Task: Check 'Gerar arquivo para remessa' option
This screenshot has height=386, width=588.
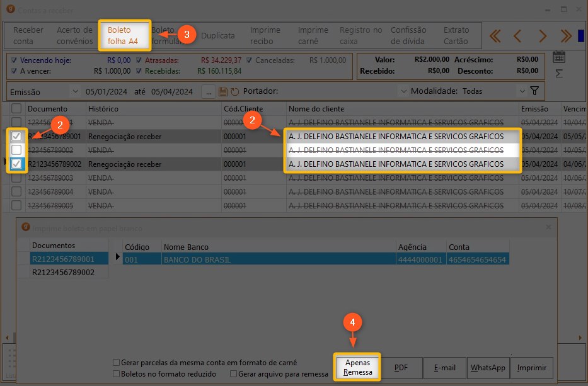Action: tap(234, 374)
